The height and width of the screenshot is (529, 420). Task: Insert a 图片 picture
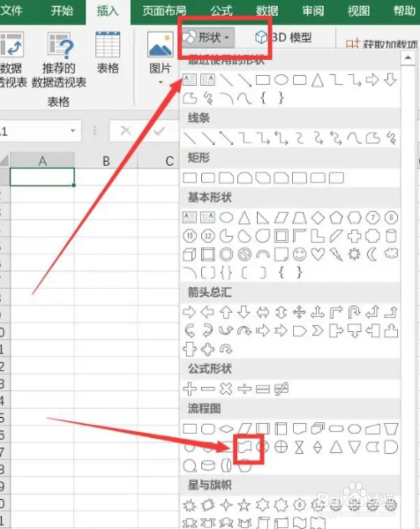tap(160, 53)
